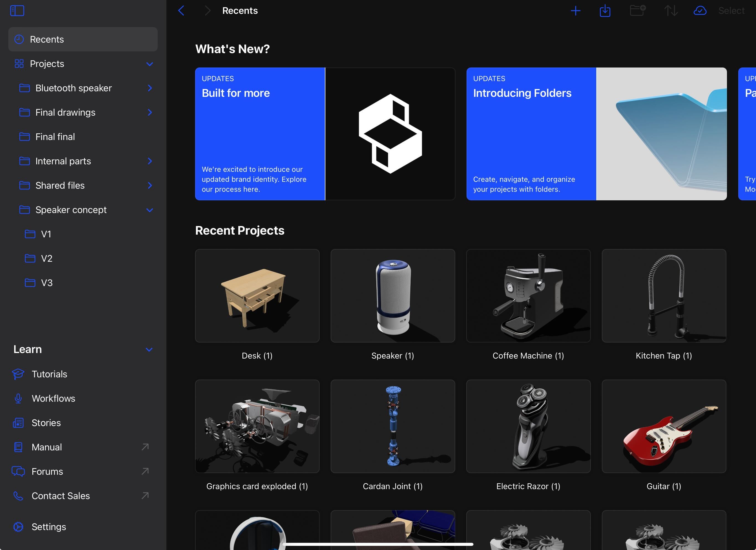This screenshot has width=756, height=550.
Task: Enable Select mode in the toolbar
Action: tap(731, 10)
